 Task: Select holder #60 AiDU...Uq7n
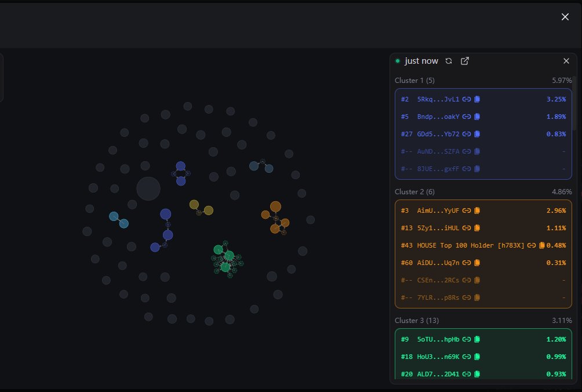(483, 263)
